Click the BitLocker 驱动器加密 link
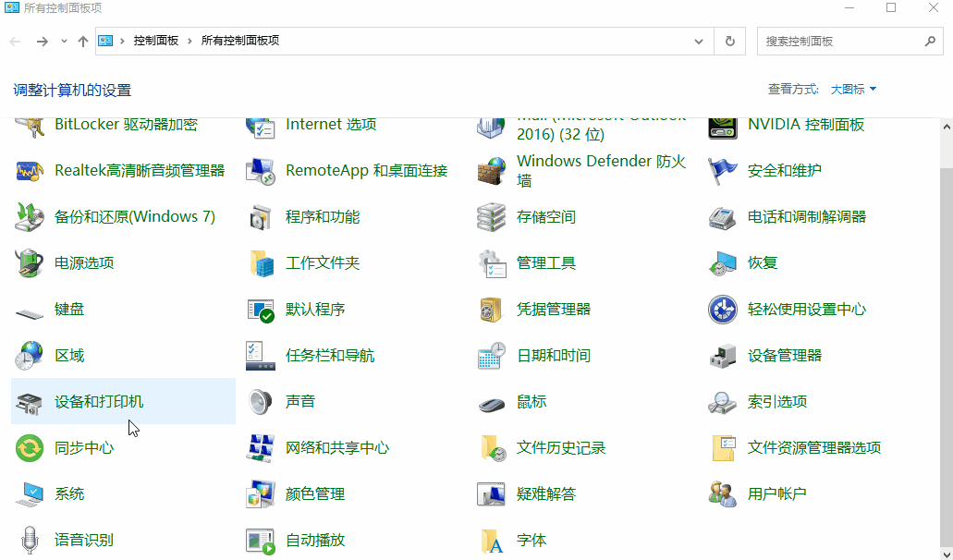 [126, 125]
